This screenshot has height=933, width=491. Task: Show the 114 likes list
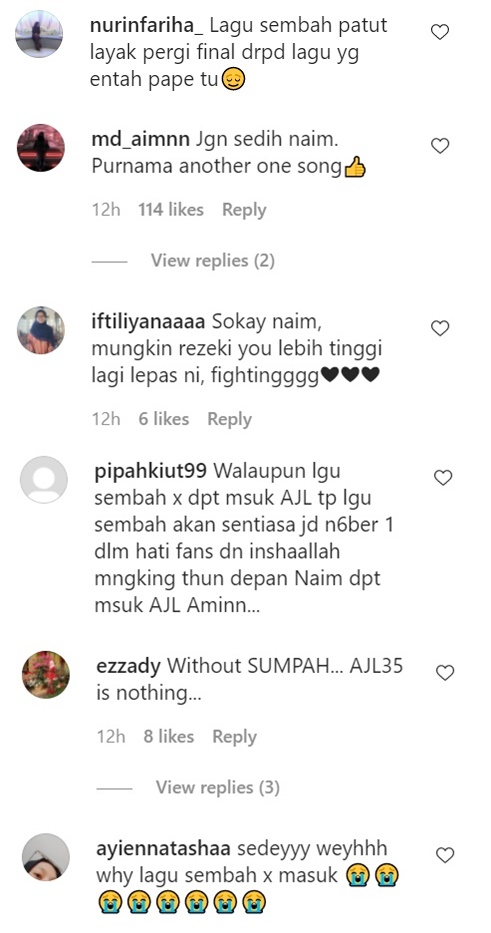point(171,209)
